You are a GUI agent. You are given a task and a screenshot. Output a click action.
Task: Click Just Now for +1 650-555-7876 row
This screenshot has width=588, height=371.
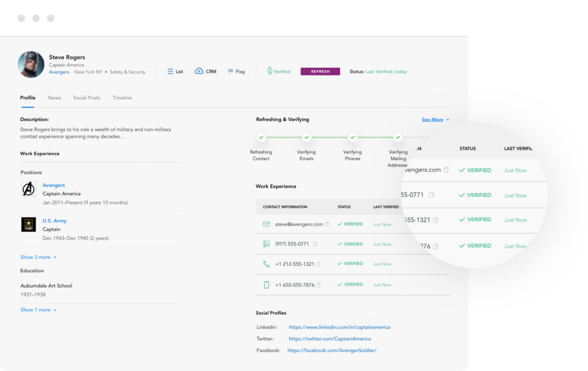(x=382, y=285)
